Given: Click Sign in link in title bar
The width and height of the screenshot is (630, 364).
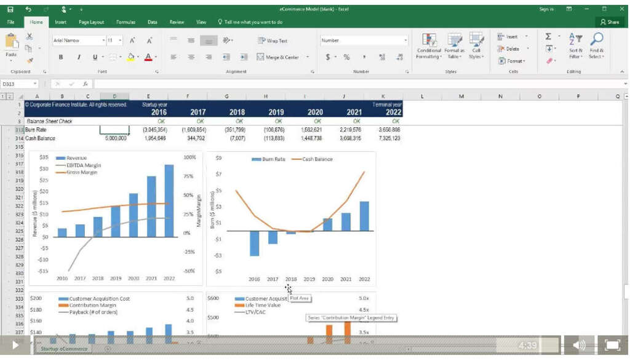Looking at the screenshot, I should click(x=546, y=9).
